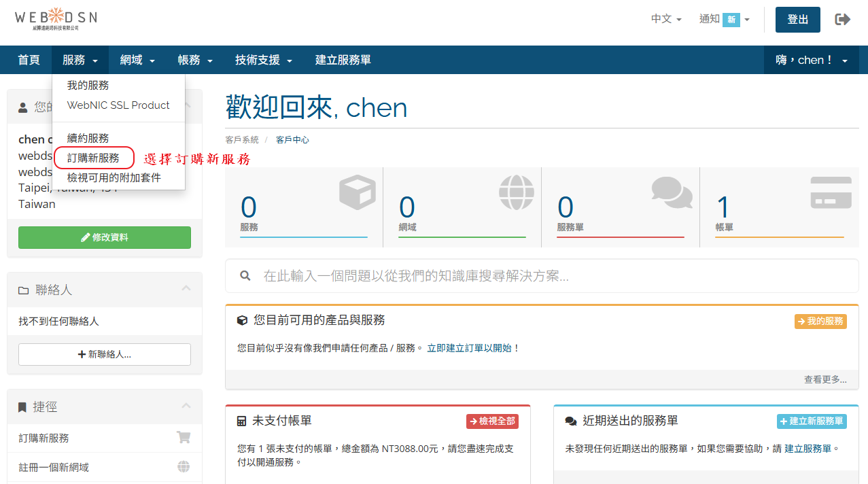Open the 技術支援 navigation menu
The height and width of the screenshot is (484, 868).
pos(264,60)
